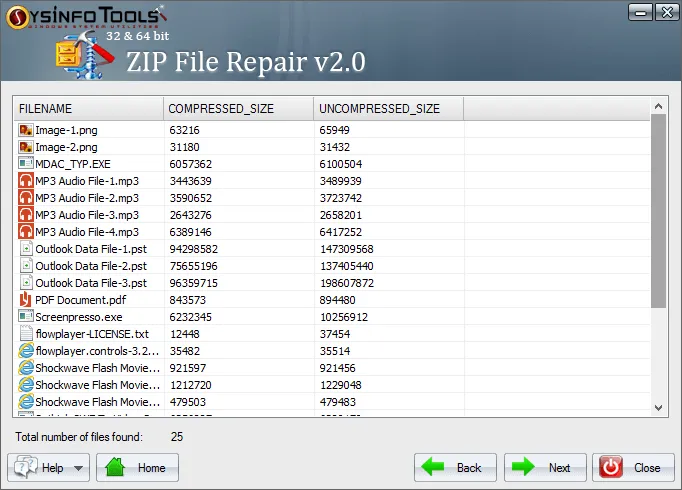
Task: Click the MP3 Audio File-2.mp3 headphone icon
Action: click(x=26, y=198)
